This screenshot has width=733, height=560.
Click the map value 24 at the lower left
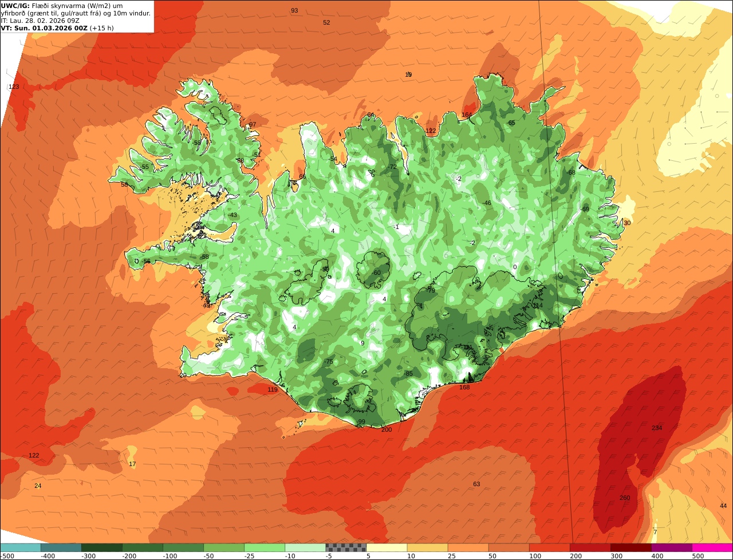(x=38, y=486)
